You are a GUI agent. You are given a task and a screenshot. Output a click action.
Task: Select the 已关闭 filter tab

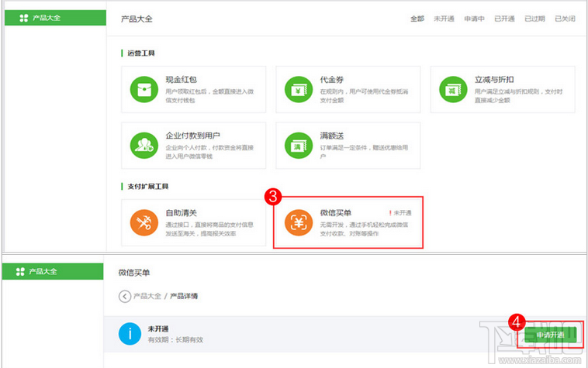(x=566, y=19)
